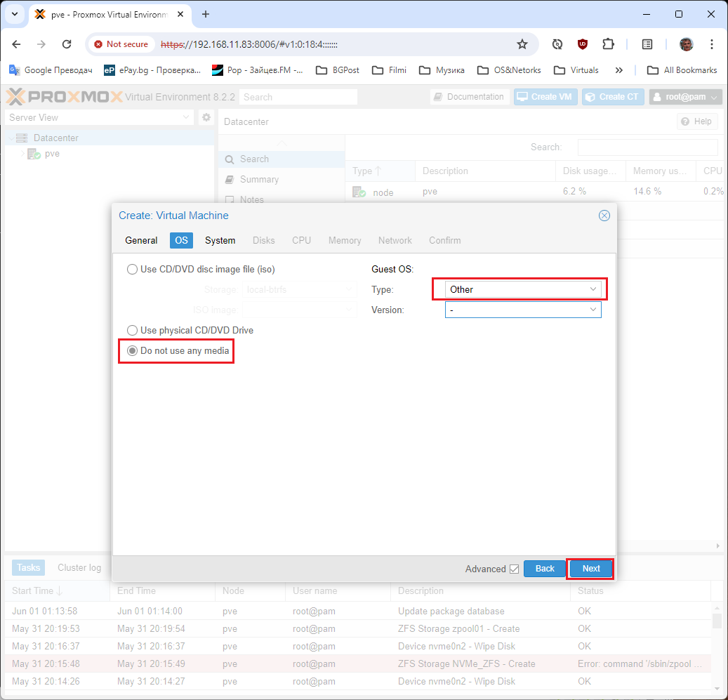Viewport: 728px width, 700px height.
Task: Close the Create Virtual Machine dialog
Action: 604,216
